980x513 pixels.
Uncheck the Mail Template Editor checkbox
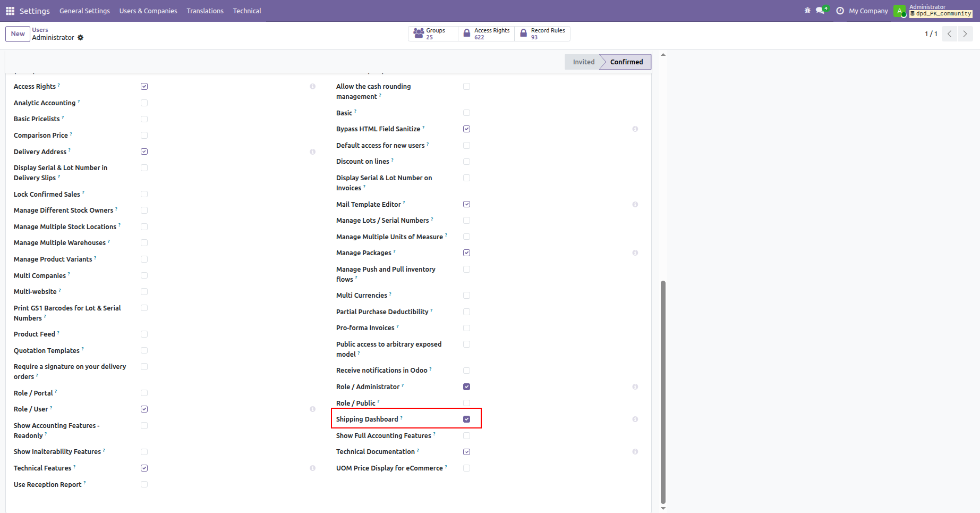click(466, 204)
